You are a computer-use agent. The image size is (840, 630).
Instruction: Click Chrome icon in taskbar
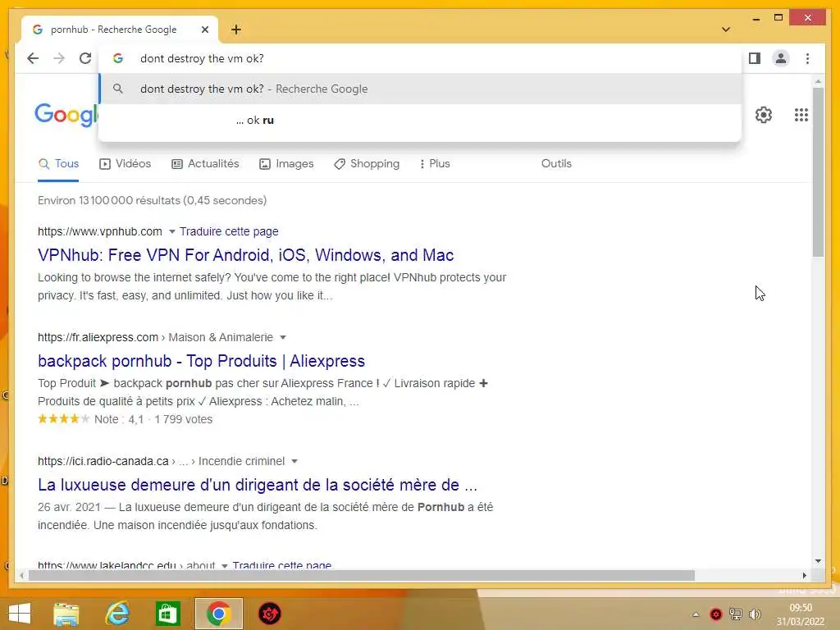pyautogui.click(x=218, y=614)
